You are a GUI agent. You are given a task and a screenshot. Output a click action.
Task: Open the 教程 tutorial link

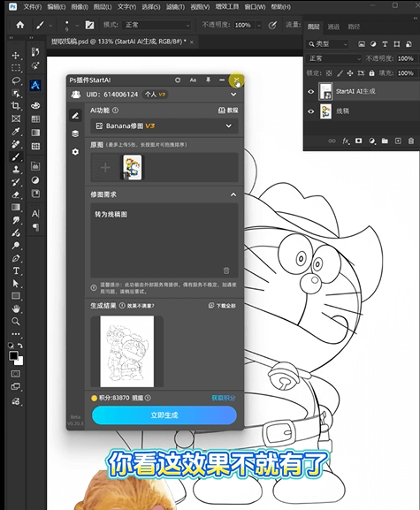click(228, 110)
